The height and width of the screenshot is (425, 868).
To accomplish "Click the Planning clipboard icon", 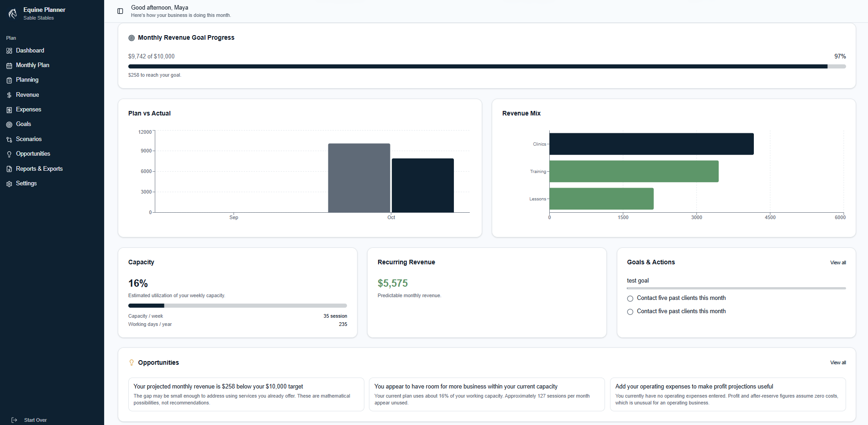I will 9,80.
